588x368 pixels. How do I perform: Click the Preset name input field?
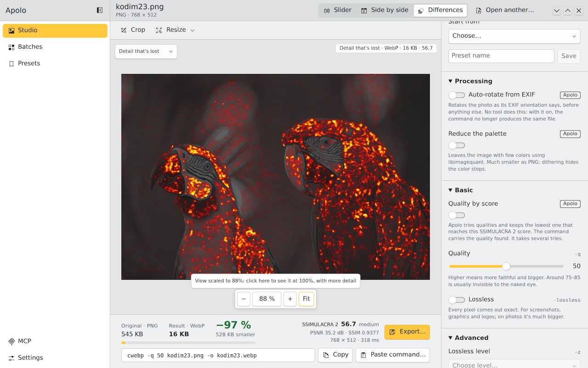[x=501, y=56]
